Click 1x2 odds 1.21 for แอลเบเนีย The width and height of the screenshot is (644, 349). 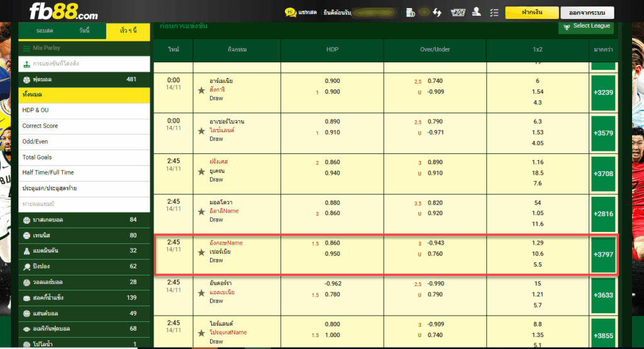(x=538, y=295)
